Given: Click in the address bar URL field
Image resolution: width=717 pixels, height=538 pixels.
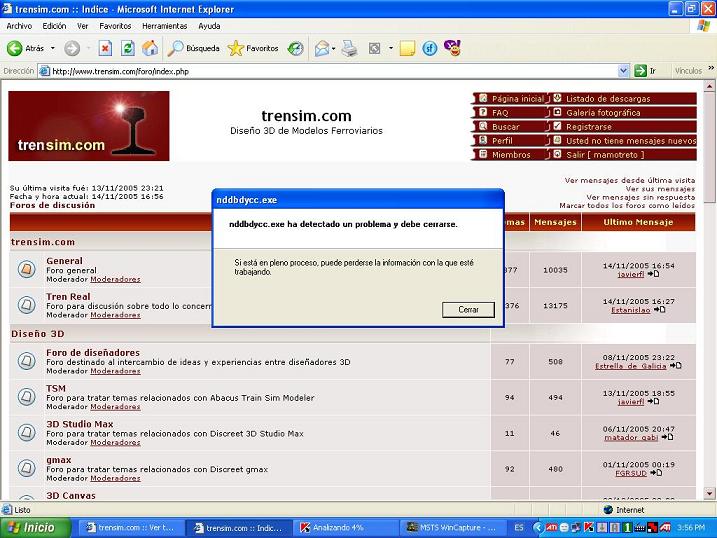Looking at the screenshot, I should click(330, 71).
